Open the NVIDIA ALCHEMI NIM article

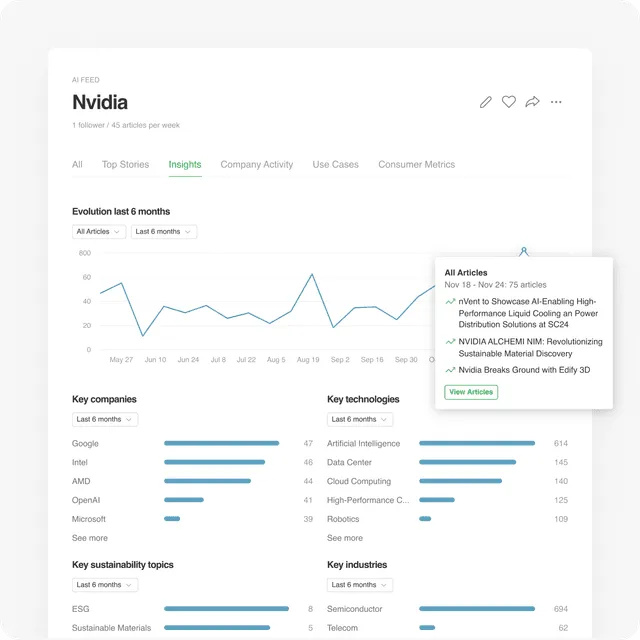click(530, 347)
